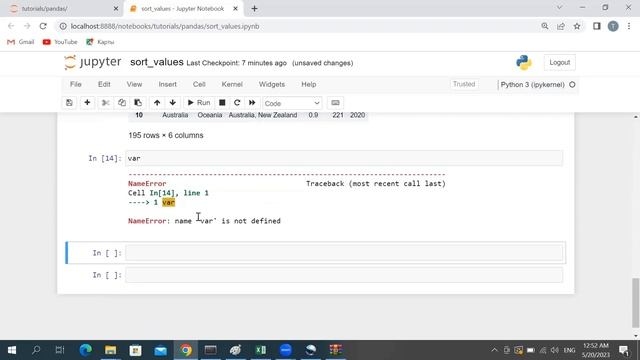Viewport: 640px width, 360px height.
Task: Switch to Chrome in taskbar
Action: click(x=186, y=350)
